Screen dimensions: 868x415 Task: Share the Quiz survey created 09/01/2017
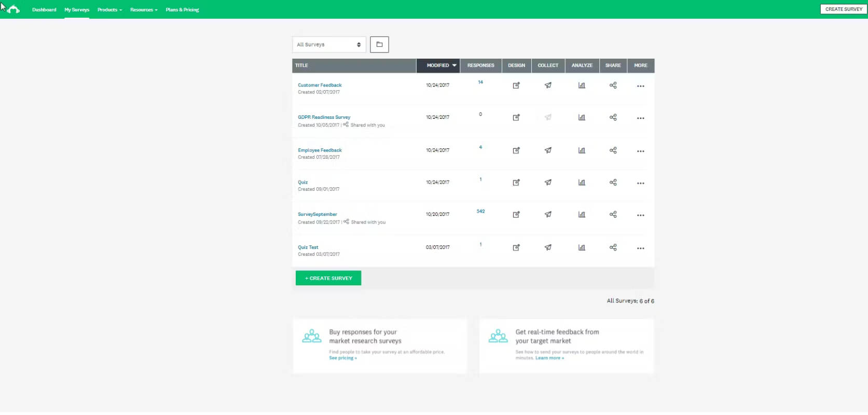(x=613, y=183)
